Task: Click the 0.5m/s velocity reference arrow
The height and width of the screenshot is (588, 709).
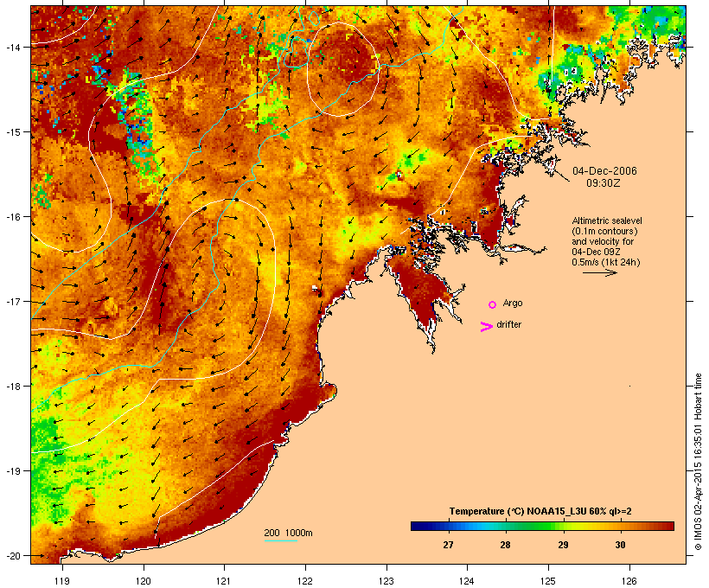Action: click(x=599, y=272)
